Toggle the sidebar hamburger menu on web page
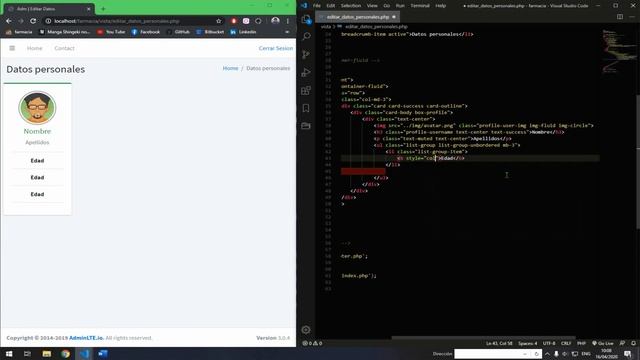 [x=12, y=48]
